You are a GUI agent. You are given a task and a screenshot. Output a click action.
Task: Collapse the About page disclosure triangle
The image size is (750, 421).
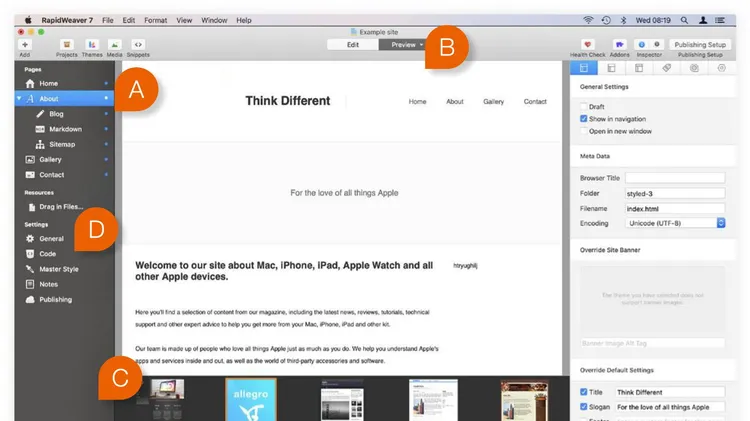pos(19,99)
